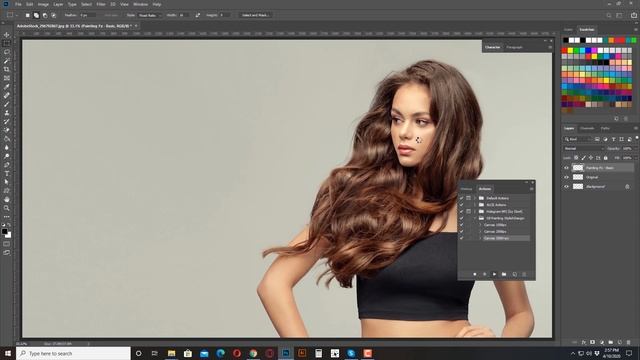Select the Clone Stamp tool
Screen dimensions: 640x360
pyautogui.click(x=7, y=113)
